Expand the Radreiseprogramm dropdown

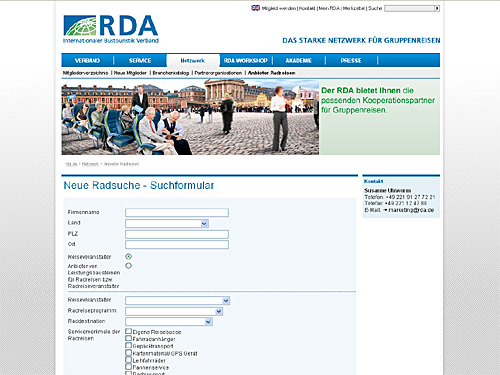click(x=174, y=311)
